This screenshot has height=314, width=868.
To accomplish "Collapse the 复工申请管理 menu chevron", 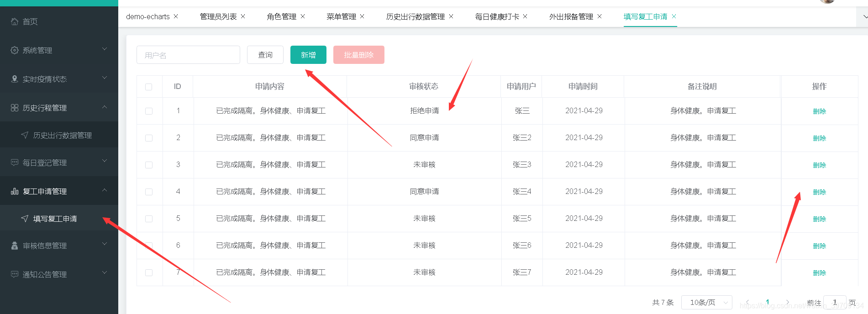I will [x=105, y=190].
